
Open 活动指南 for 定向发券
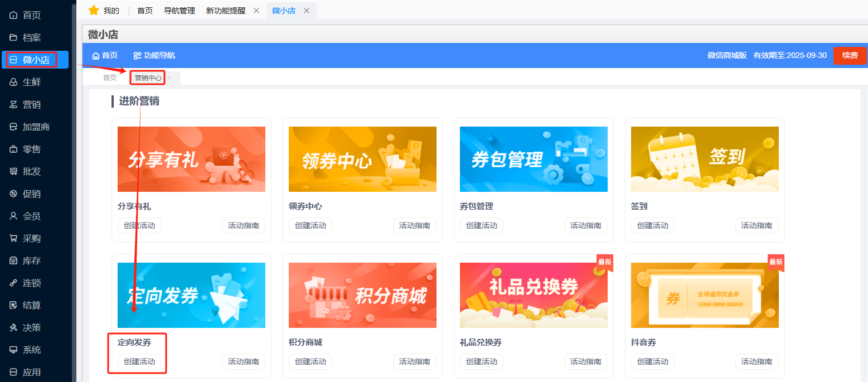pos(244,361)
